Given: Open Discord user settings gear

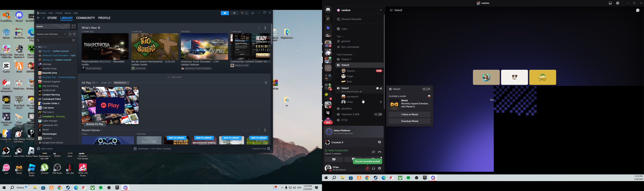Looking at the screenshot, I should click(x=380, y=168).
